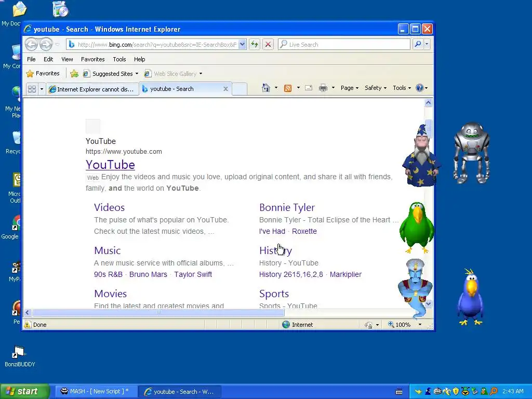The height and width of the screenshot is (399, 532).
Task: Open the Help menu
Action: [x=139, y=59]
